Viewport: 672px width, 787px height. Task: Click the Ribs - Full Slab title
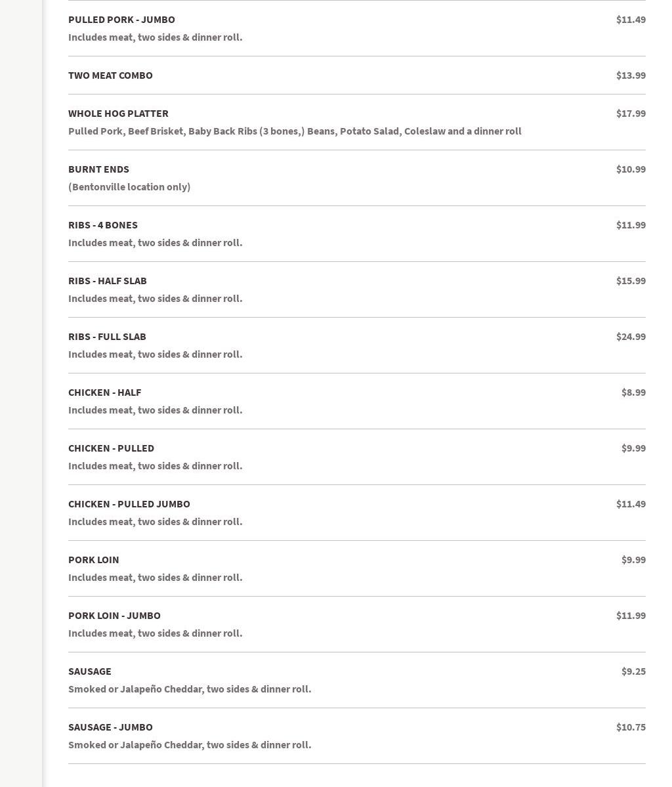107,337
